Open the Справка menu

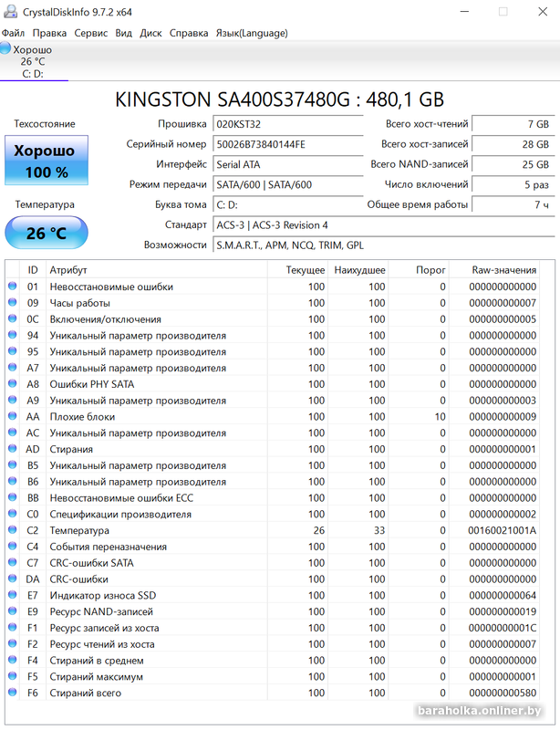[189, 33]
